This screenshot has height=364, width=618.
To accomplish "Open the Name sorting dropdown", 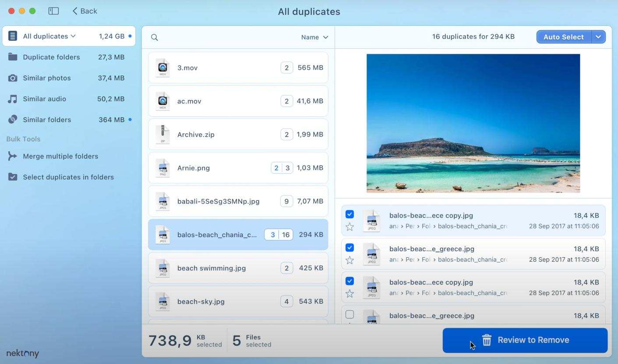I will (x=314, y=37).
